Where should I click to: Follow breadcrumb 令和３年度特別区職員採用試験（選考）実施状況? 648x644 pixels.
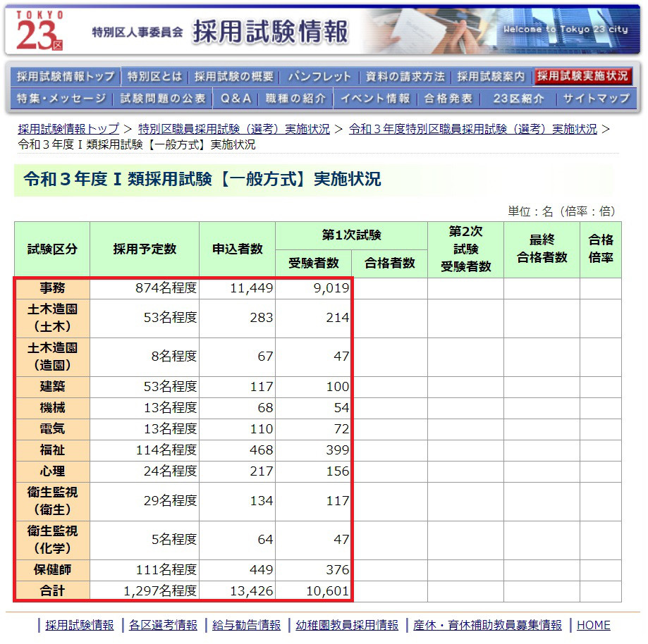(472, 129)
